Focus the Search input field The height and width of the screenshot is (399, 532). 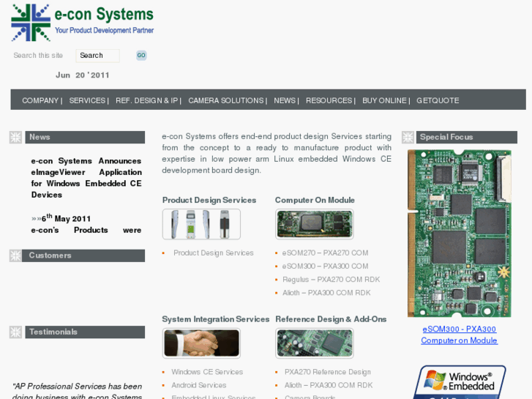98,56
